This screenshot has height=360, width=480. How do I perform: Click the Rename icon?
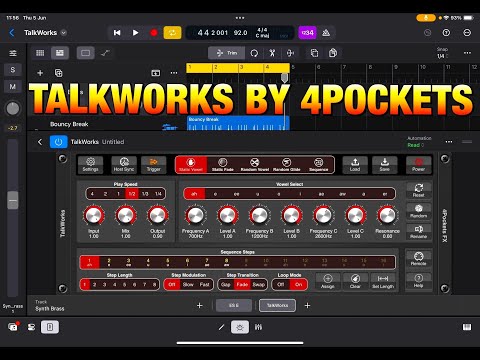click(419, 232)
